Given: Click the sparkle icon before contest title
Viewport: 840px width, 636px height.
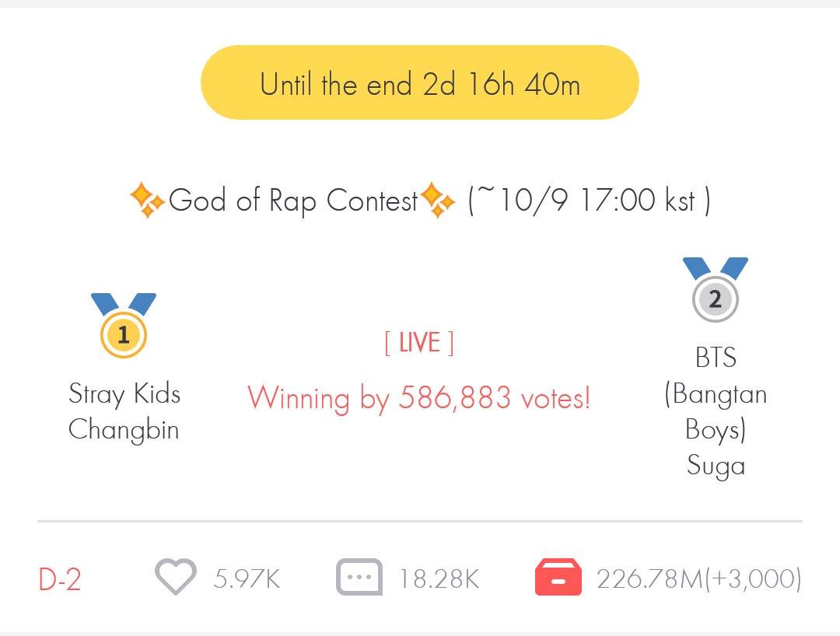Looking at the screenshot, I should 147,201.
